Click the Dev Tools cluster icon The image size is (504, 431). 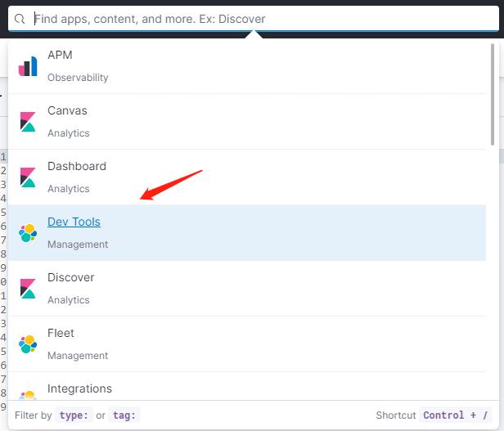pos(28,233)
